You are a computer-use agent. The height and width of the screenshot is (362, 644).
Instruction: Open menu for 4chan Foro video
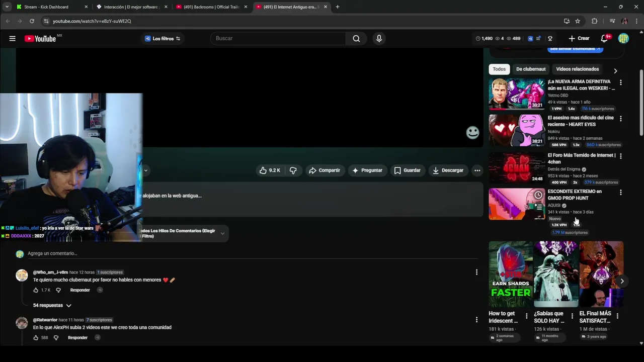[620, 156]
